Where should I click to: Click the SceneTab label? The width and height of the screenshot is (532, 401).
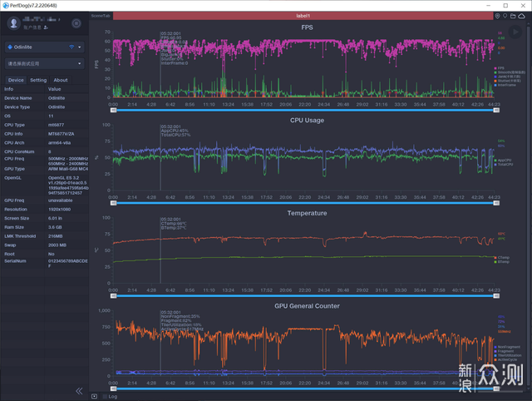tap(101, 16)
